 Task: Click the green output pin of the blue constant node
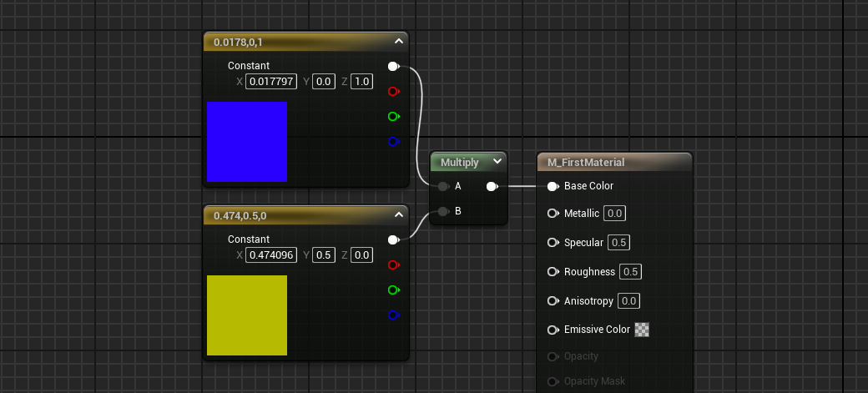coord(394,116)
